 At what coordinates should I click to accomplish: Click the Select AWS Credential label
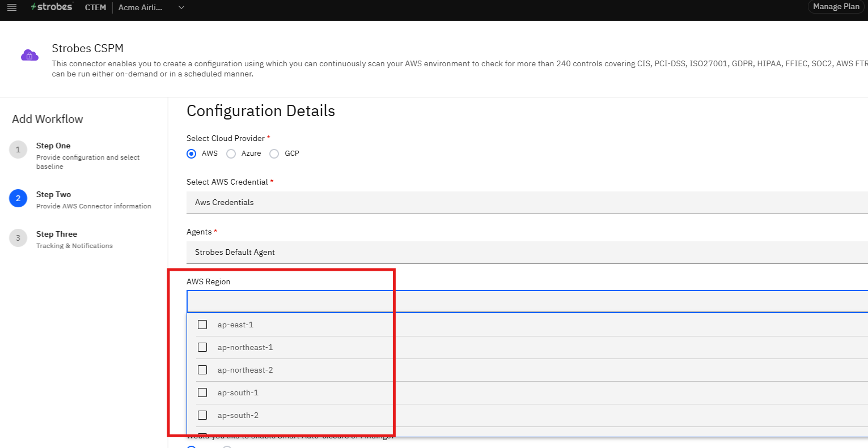tap(227, 182)
